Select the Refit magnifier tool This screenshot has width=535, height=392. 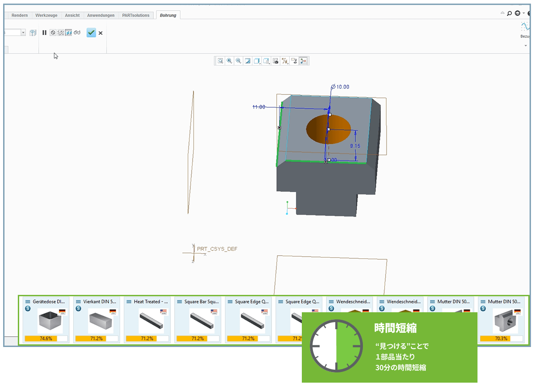pos(220,61)
